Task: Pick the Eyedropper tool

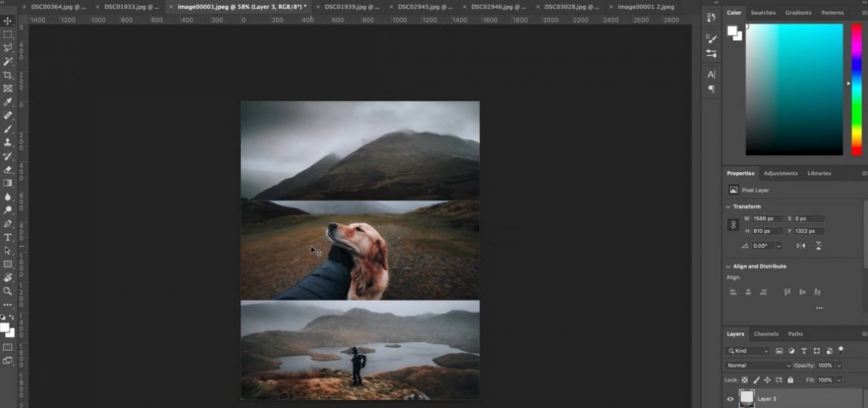Action: pyautogui.click(x=8, y=102)
